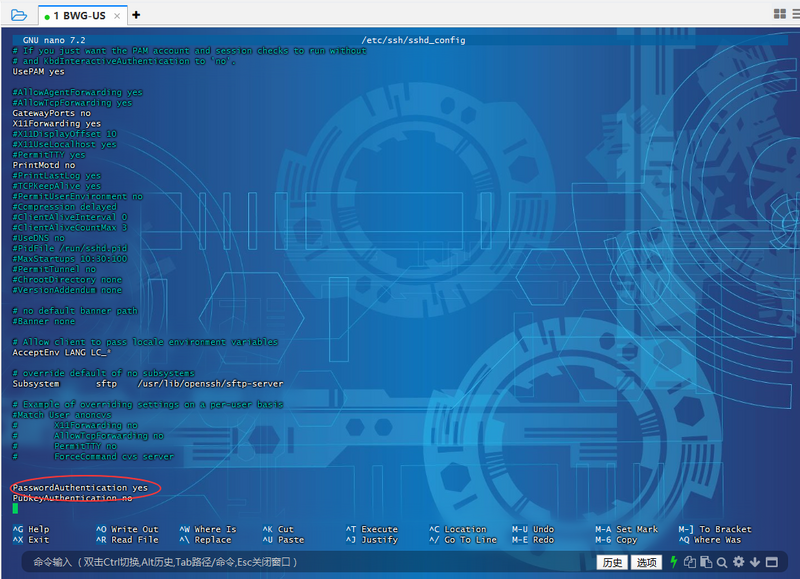Toggle the 选项 options panel
Screen dimensions: 800x579
click(646, 562)
